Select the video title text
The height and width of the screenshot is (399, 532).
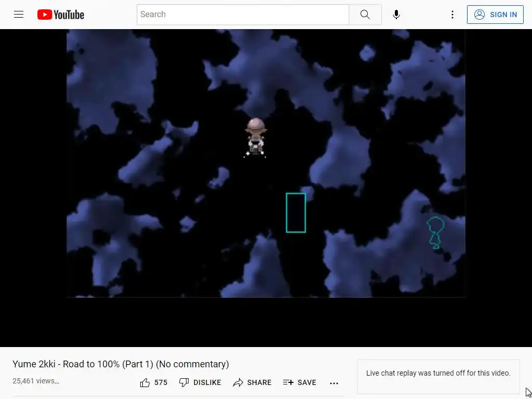click(x=121, y=364)
